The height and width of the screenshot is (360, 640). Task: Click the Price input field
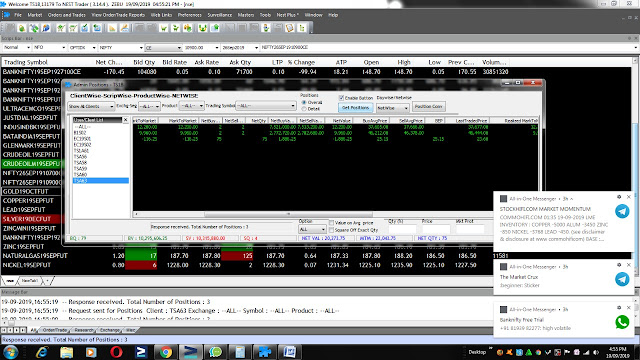[x=436, y=229]
